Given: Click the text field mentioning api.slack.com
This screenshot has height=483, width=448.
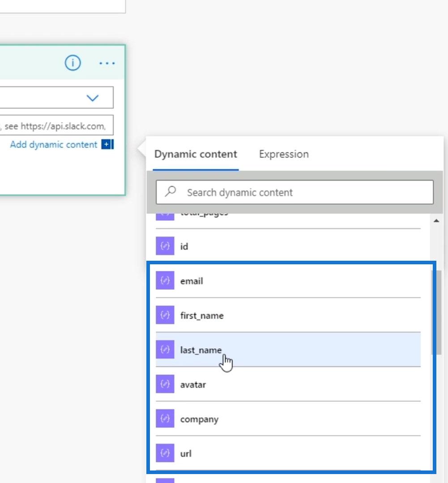Looking at the screenshot, I should click(56, 125).
